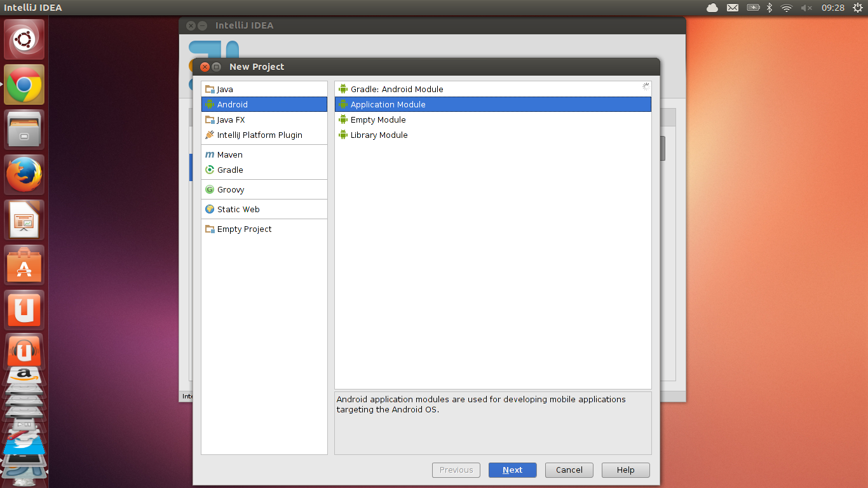Open Help for the New Project dialog
This screenshot has height=488, width=868.
tap(626, 470)
